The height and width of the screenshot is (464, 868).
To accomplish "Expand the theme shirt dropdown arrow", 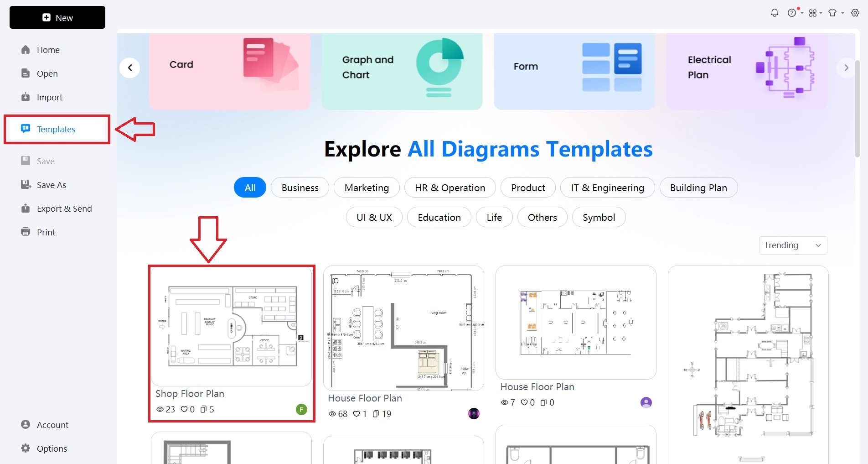I will pos(842,13).
